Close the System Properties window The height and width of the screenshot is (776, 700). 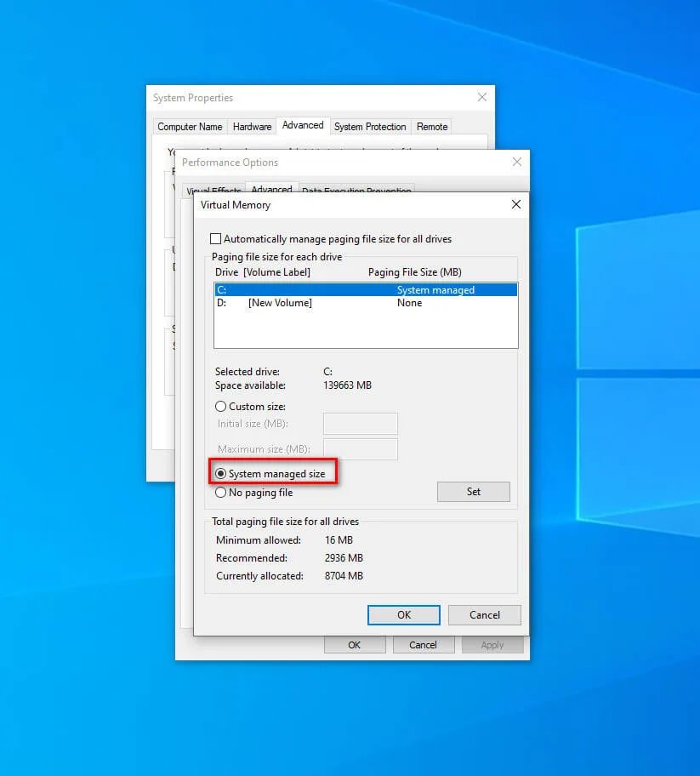pos(482,97)
